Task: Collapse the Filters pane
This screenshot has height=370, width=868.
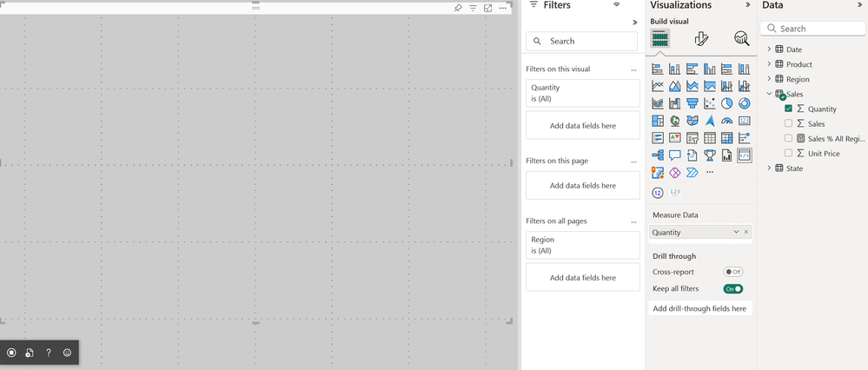Action: 635,23
